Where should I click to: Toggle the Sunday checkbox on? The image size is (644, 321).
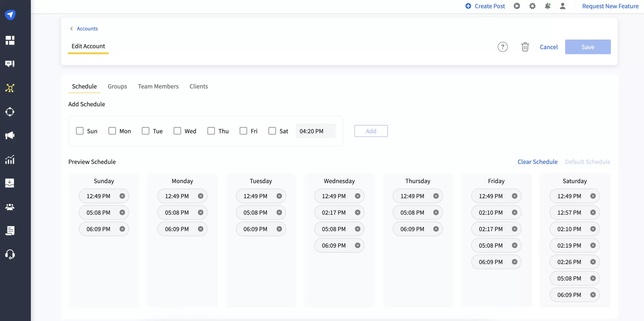coord(79,131)
